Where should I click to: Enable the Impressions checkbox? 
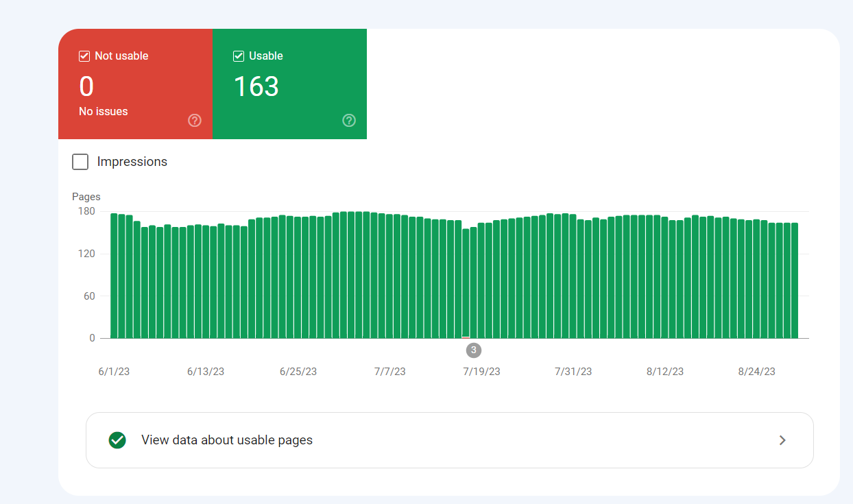point(80,162)
